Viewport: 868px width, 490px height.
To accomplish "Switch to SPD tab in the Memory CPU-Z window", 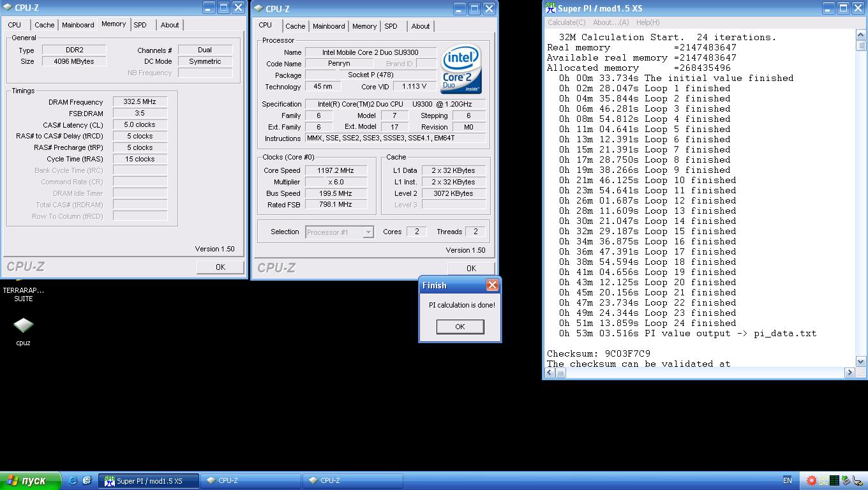I will [x=140, y=25].
